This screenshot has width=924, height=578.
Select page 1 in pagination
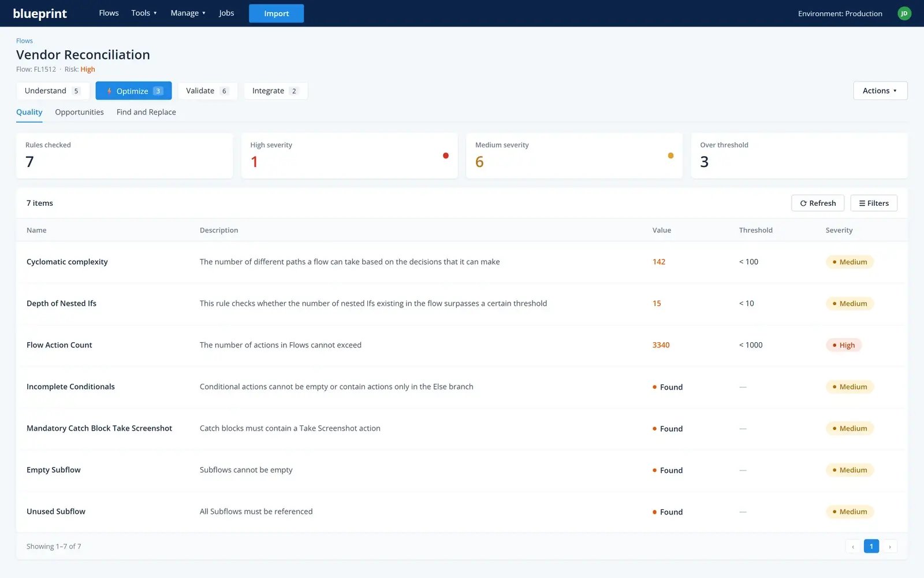871,546
